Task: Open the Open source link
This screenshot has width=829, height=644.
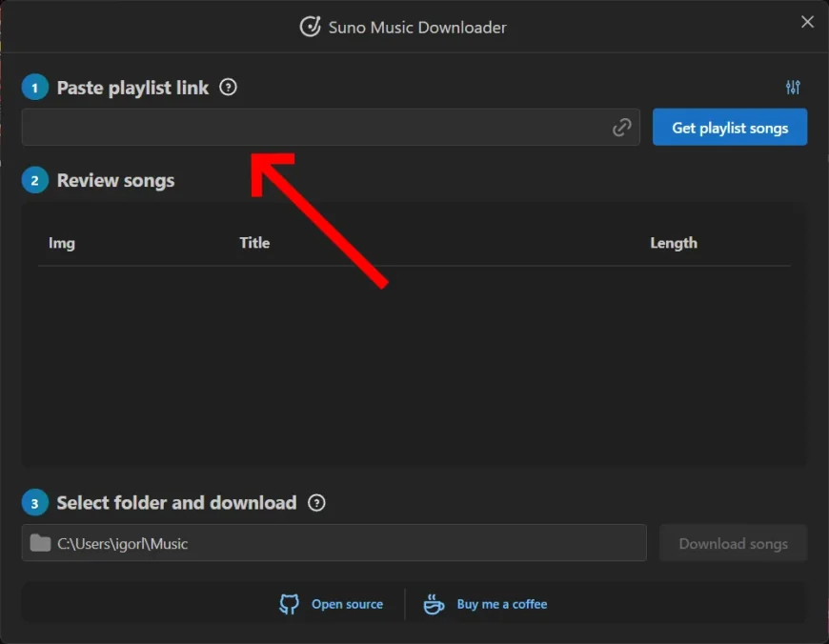Action: (x=347, y=604)
